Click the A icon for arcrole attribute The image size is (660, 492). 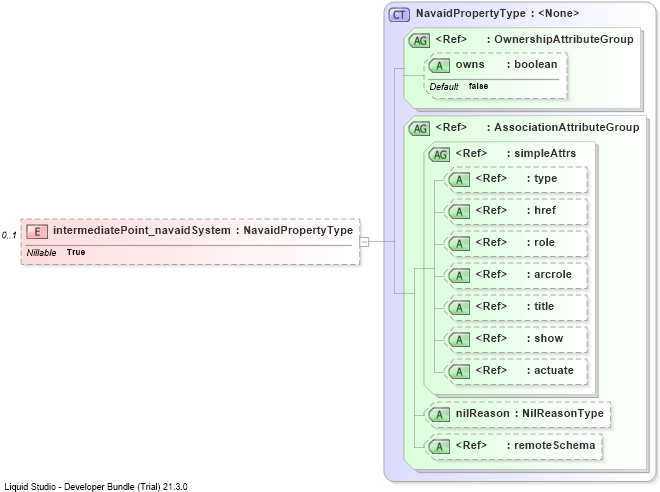459,276
